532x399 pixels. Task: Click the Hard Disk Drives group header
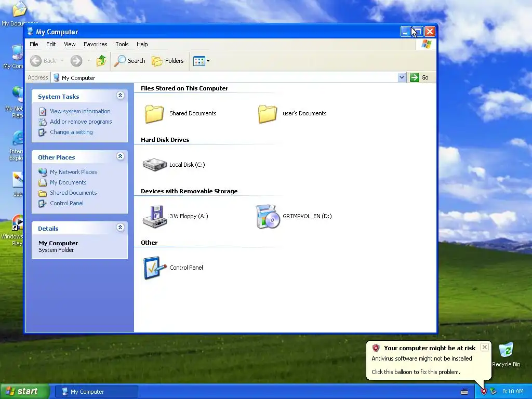pos(165,140)
